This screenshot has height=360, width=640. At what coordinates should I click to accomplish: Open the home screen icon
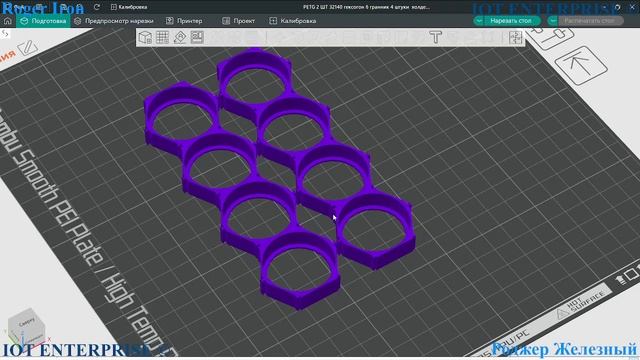(x=7, y=21)
